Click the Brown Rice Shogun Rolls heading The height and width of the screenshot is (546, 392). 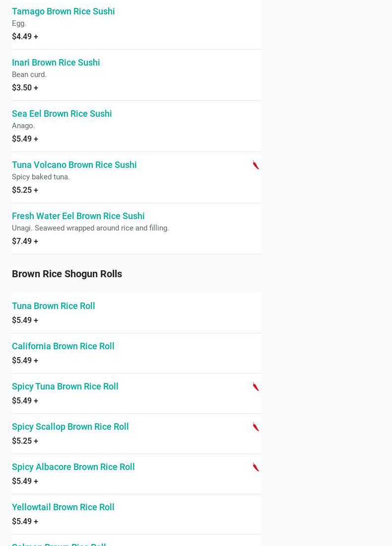(67, 274)
